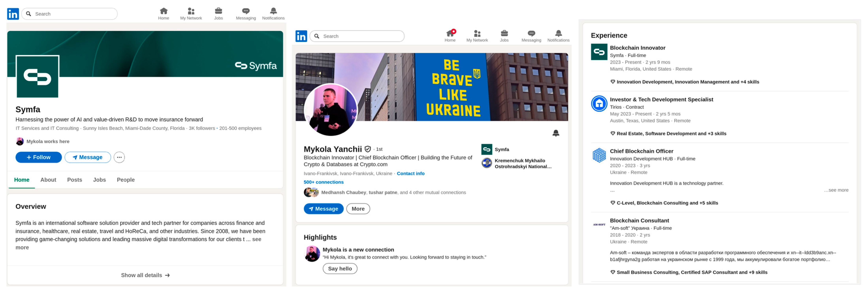The width and height of the screenshot is (868, 292).
Task: Switch to the About tab on Symfa page
Action: point(48,180)
